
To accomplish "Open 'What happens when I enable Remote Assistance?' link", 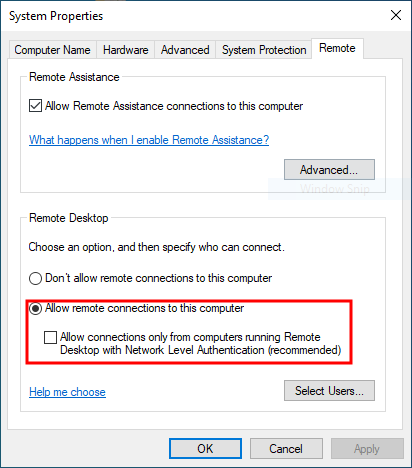I will (x=149, y=140).
